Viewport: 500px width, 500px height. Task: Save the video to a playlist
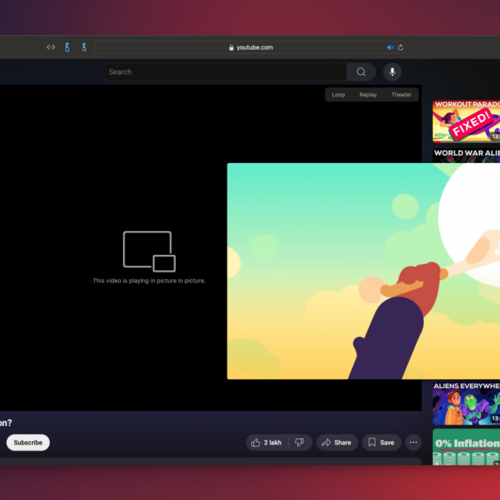coord(381,442)
